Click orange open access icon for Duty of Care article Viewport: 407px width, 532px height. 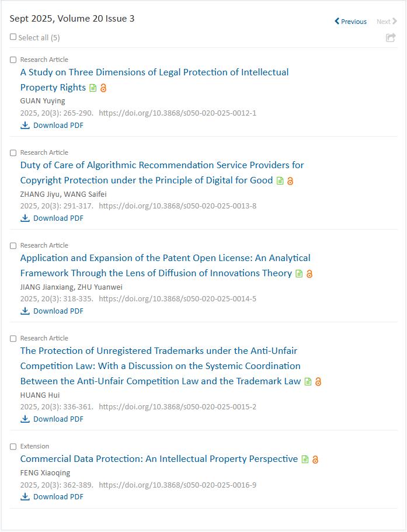coord(290,181)
